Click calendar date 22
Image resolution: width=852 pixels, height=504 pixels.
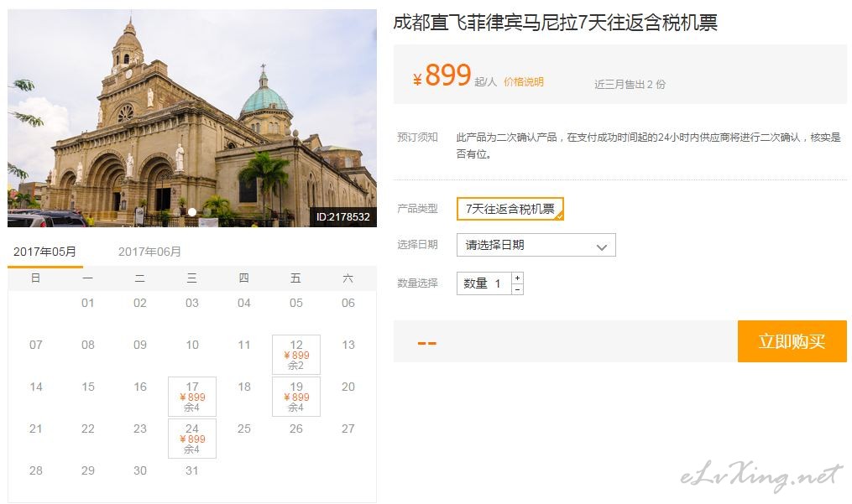click(x=88, y=429)
